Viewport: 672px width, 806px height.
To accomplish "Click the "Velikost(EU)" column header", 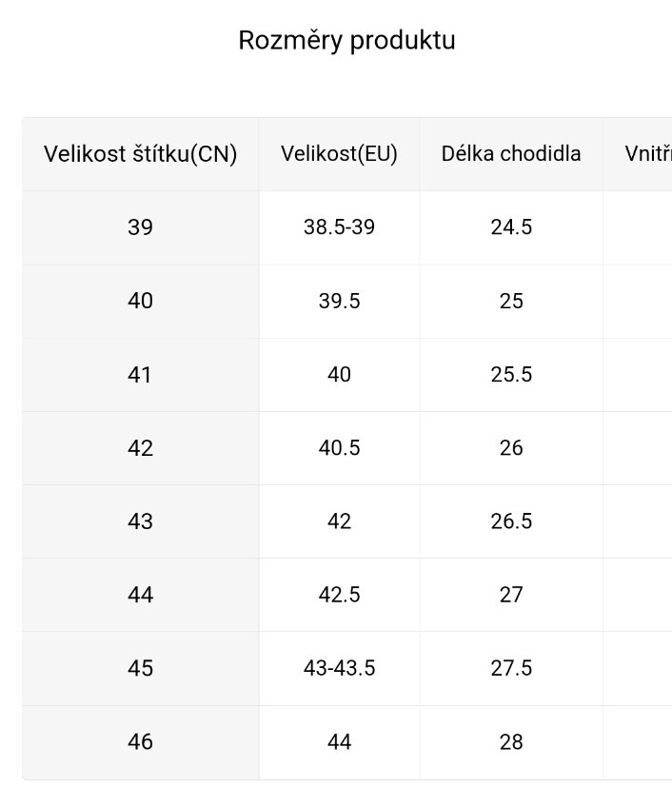I will pyautogui.click(x=339, y=154).
